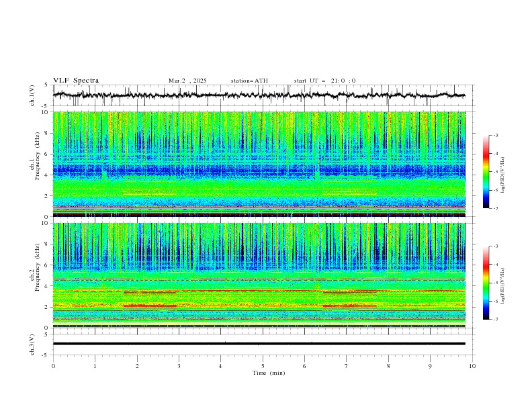Viewport: 532px width, 411px height.
Task: Click the "10" kHz tick of ch.1 spectrogram
Action: point(46,112)
